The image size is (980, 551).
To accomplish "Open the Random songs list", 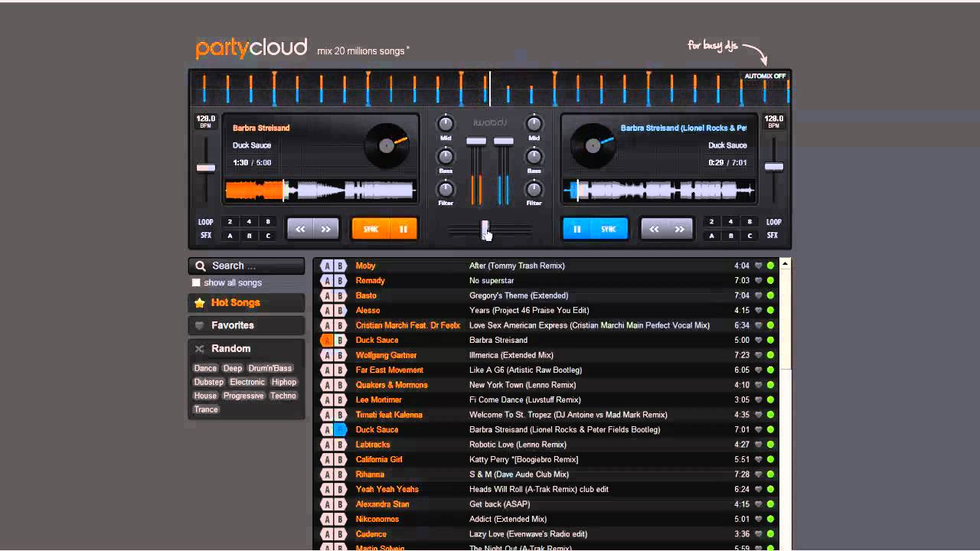I will click(x=247, y=348).
